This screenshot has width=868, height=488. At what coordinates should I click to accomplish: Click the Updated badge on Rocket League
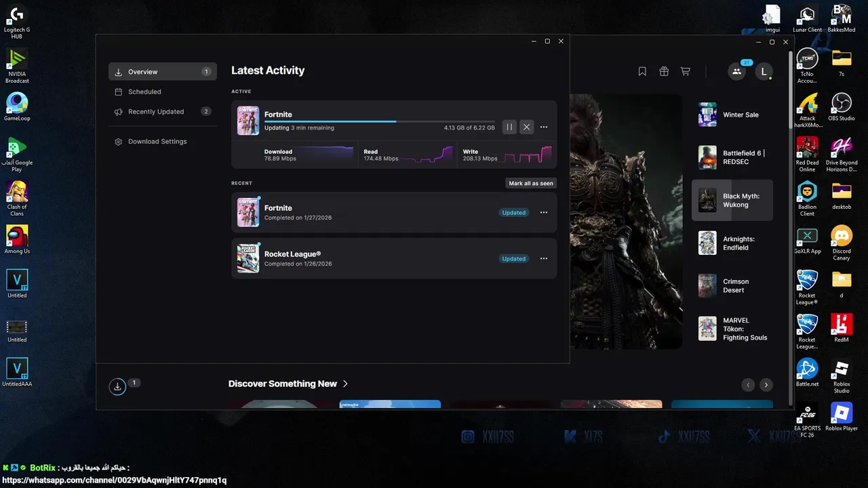pos(514,259)
